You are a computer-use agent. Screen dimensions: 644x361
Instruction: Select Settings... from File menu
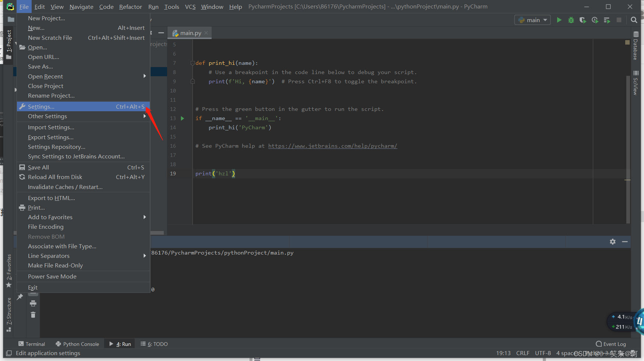point(84,106)
